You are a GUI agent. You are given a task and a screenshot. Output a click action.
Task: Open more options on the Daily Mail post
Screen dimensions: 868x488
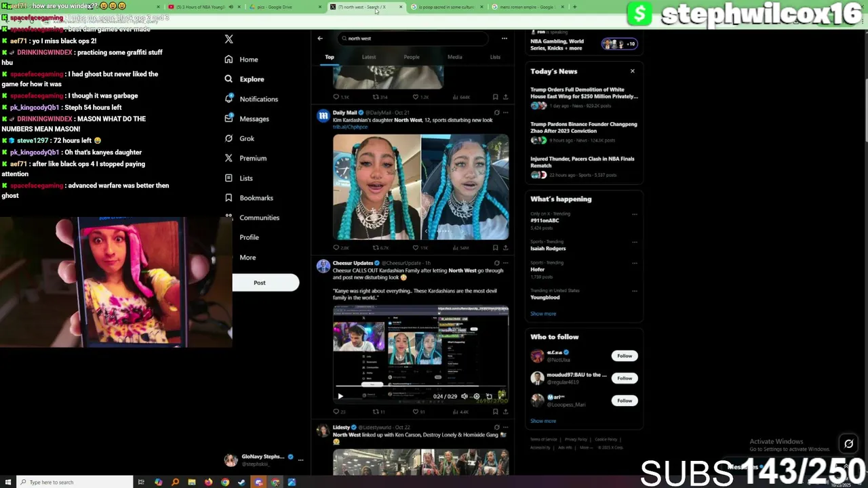tap(505, 113)
